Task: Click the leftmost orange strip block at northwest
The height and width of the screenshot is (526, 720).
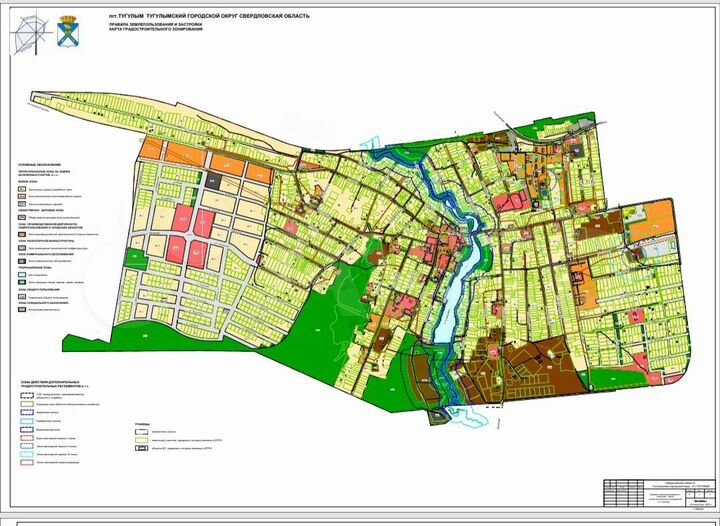Action: (x=152, y=148)
